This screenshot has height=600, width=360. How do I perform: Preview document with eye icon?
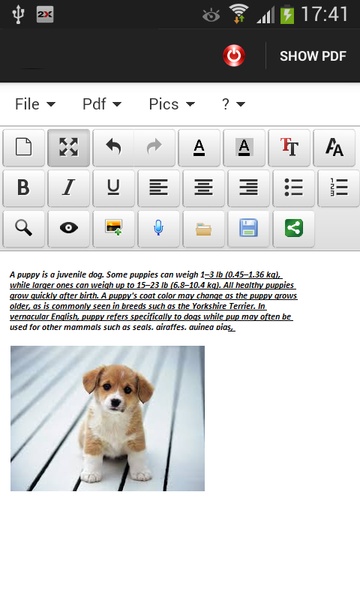click(68, 229)
